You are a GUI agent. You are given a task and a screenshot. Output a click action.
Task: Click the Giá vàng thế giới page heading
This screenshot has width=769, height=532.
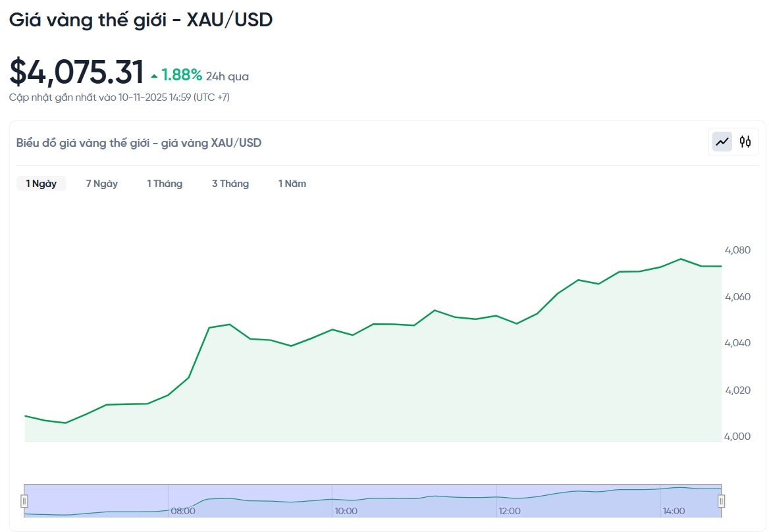(x=140, y=20)
